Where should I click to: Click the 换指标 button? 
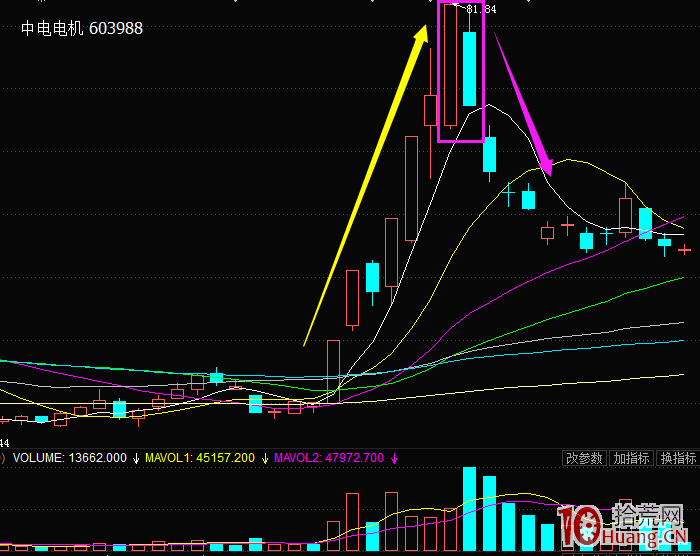679,458
